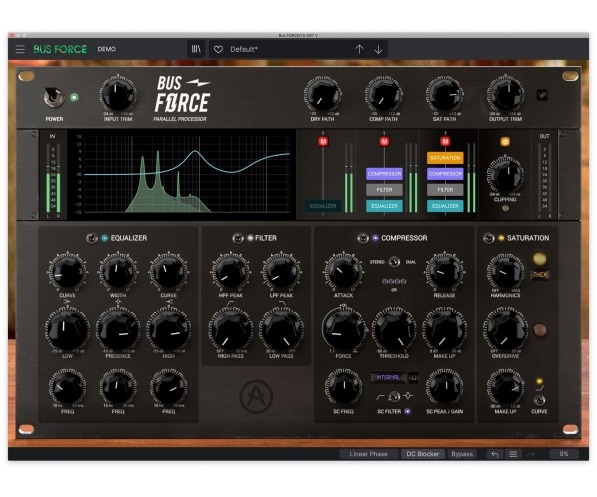This screenshot has height=497, width=597.
Task: Load next preset with down arrow
Action: click(x=378, y=49)
